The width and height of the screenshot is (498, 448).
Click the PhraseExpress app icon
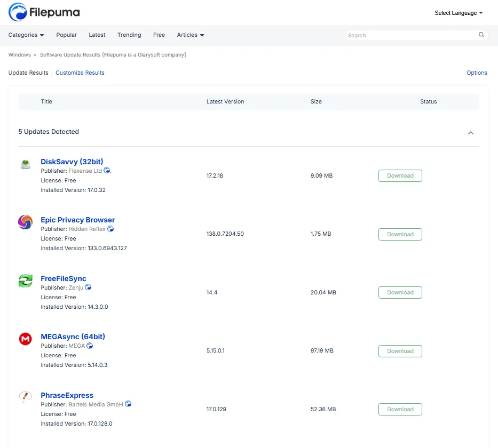point(25,397)
